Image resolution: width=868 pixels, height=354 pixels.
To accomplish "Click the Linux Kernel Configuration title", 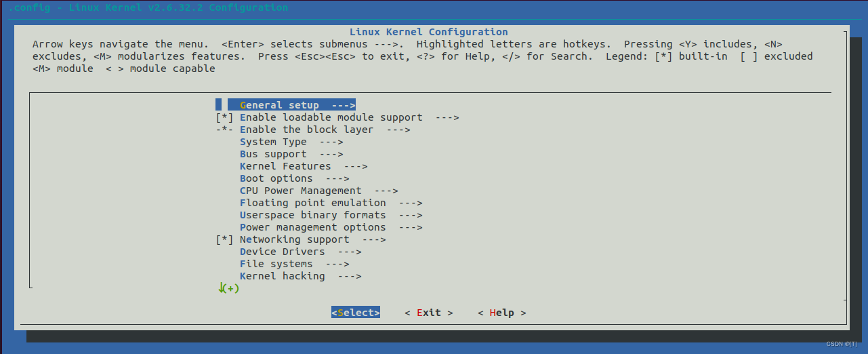I will pyautogui.click(x=429, y=32).
